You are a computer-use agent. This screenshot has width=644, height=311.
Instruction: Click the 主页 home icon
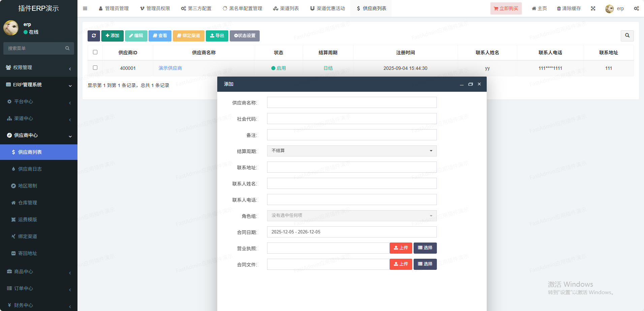pos(534,8)
